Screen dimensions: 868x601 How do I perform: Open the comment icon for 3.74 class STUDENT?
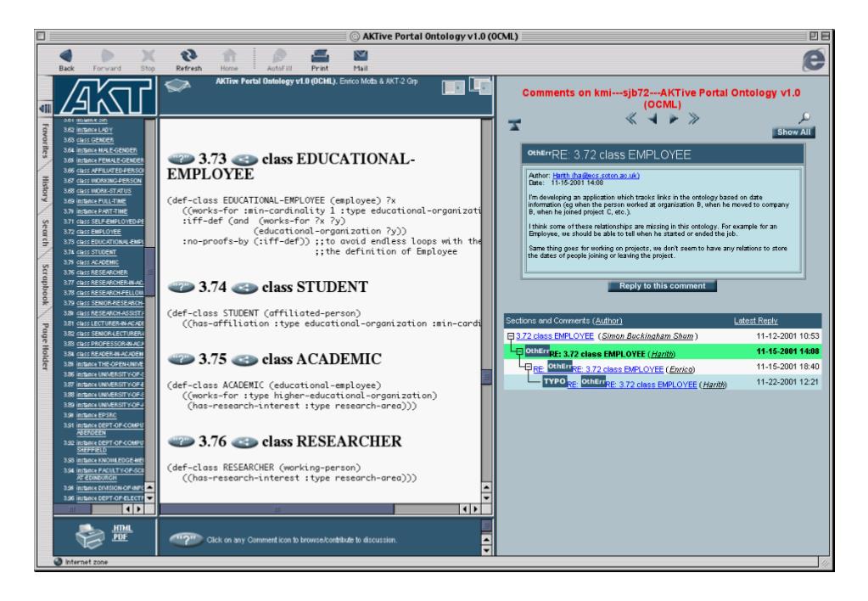click(x=181, y=288)
